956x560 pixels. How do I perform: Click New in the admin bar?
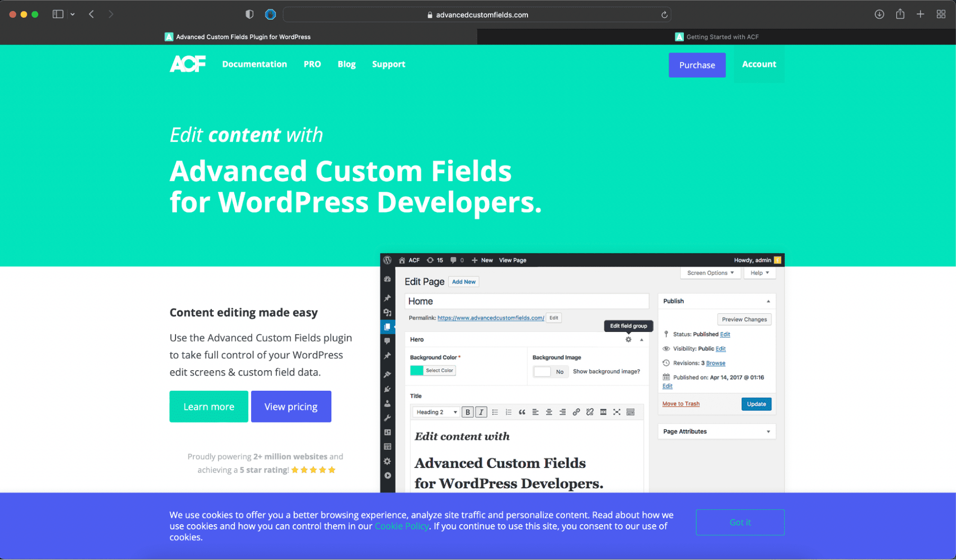pyautogui.click(x=482, y=260)
